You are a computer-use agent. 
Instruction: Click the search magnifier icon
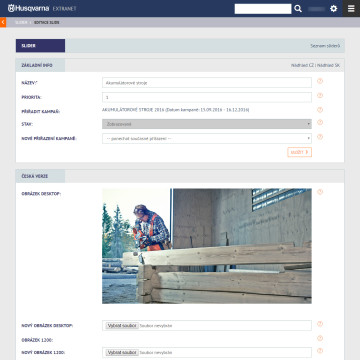[x=298, y=9]
